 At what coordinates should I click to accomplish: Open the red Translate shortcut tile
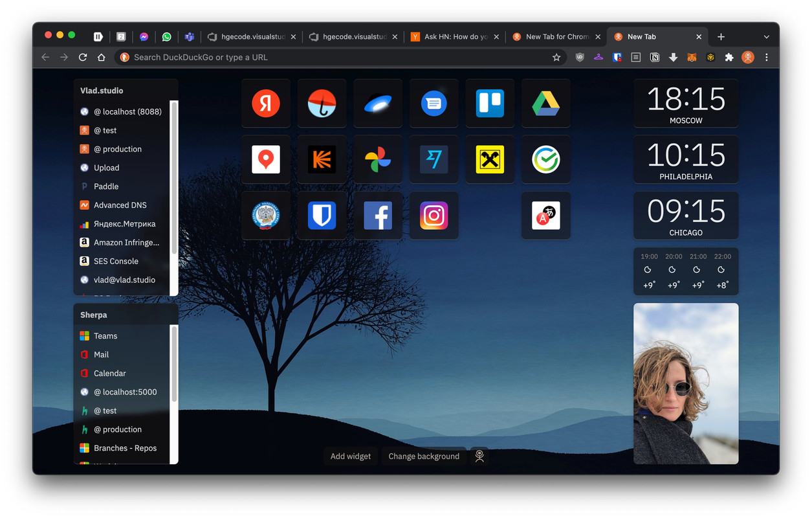[546, 216]
